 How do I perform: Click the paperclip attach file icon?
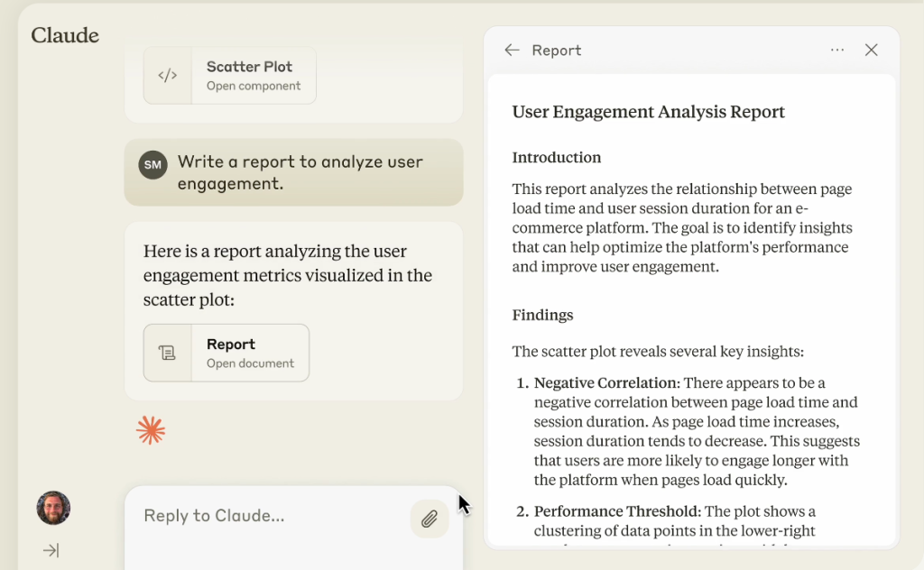(x=430, y=519)
